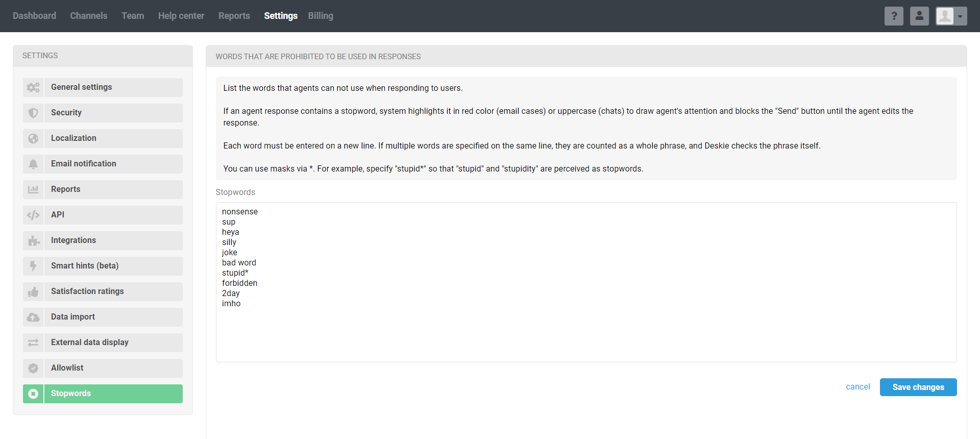Open Help center from the navigation bar

(x=181, y=16)
